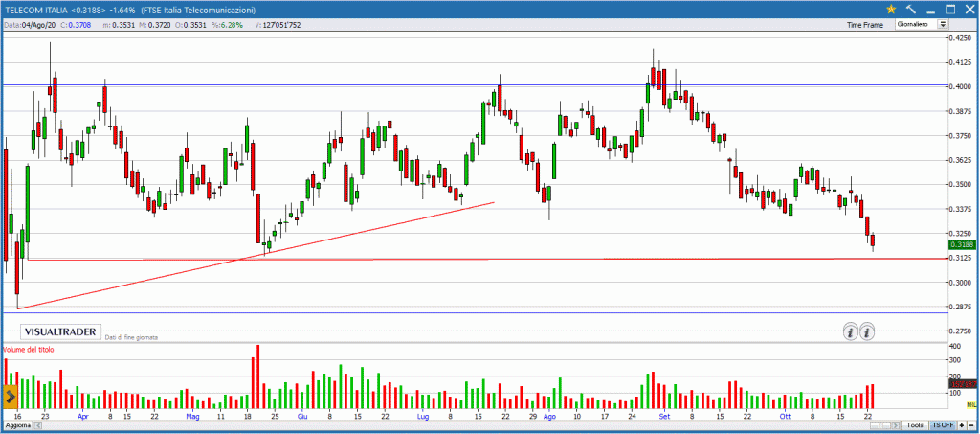
Task: Click the volume value V:127'051'752
Action: tap(278, 25)
